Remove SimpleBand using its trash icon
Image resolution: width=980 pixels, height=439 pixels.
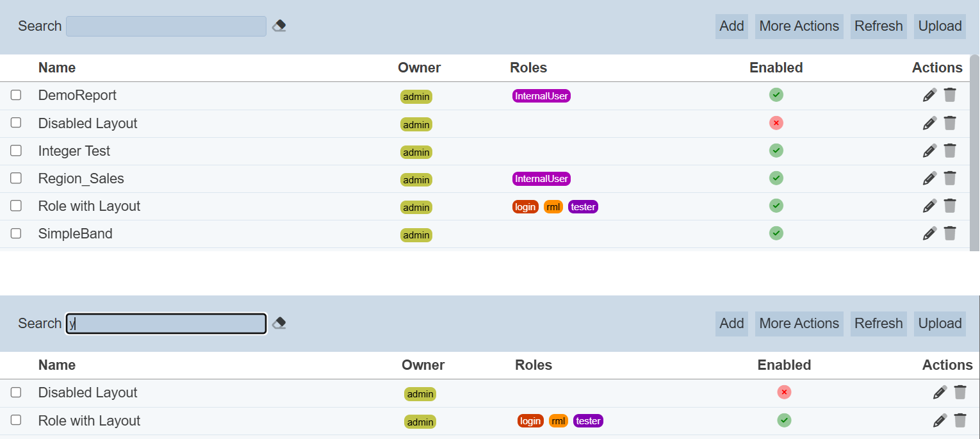950,233
